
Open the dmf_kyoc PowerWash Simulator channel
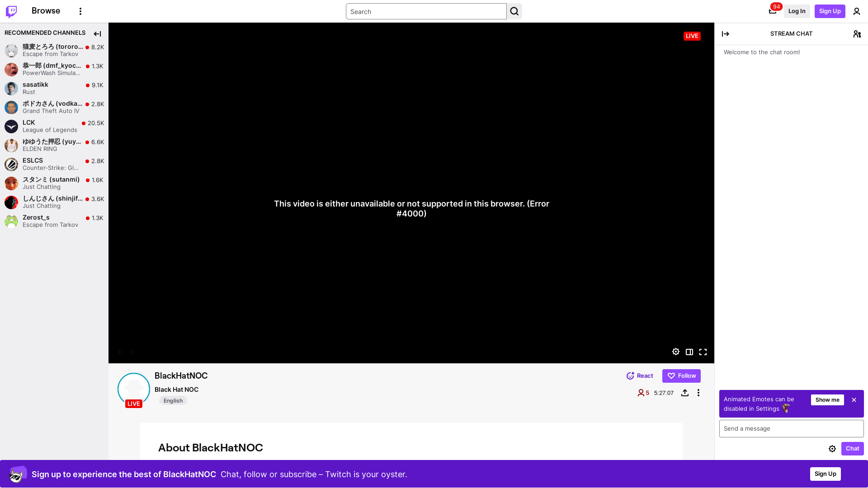pyautogui.click(x=54, y=69)
